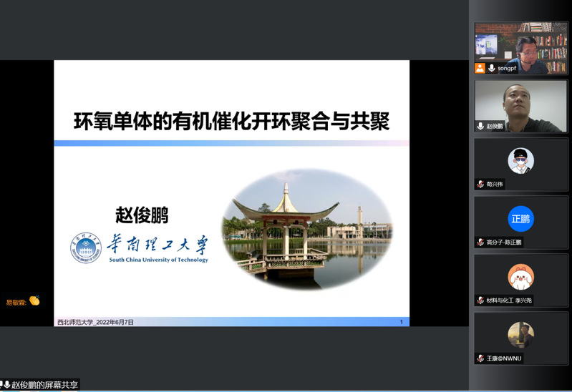Select the blue 正鹏 avatar tile
The height and width of the screenshot is (392, 572).
(521, 218)
